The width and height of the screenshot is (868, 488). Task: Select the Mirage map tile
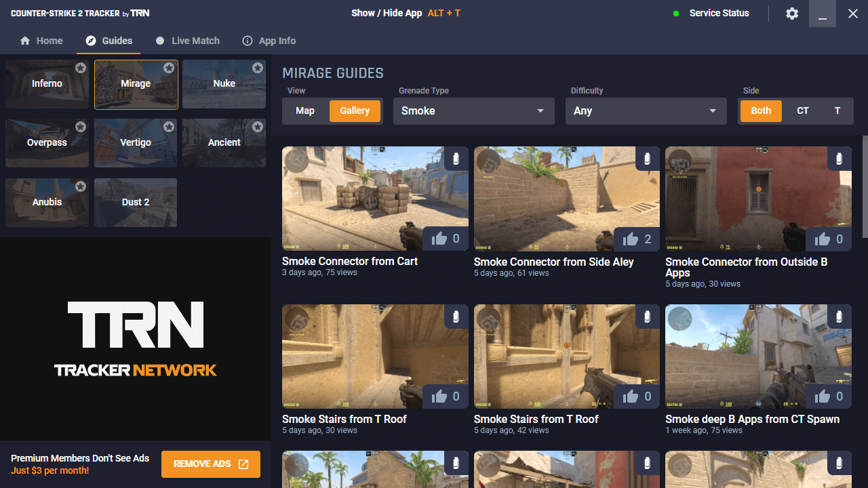tap(136, 84)
